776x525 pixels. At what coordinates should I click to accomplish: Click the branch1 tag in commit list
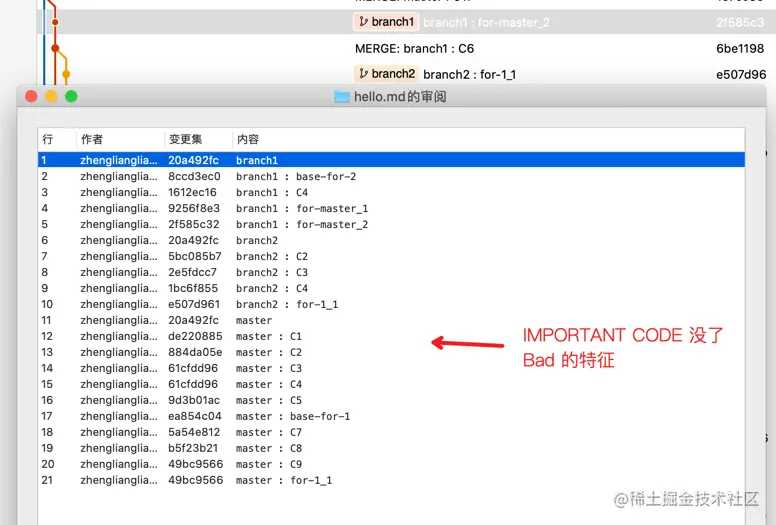click(x=386, y=22)
